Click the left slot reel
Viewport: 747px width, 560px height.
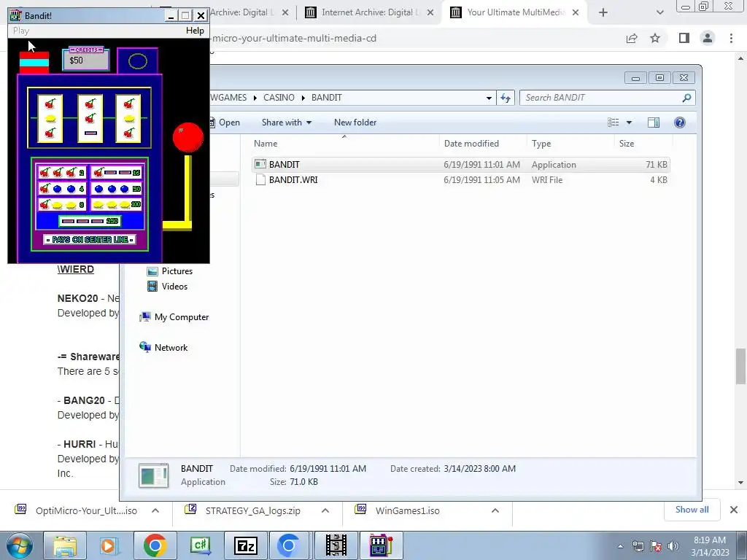click(50, 117)
